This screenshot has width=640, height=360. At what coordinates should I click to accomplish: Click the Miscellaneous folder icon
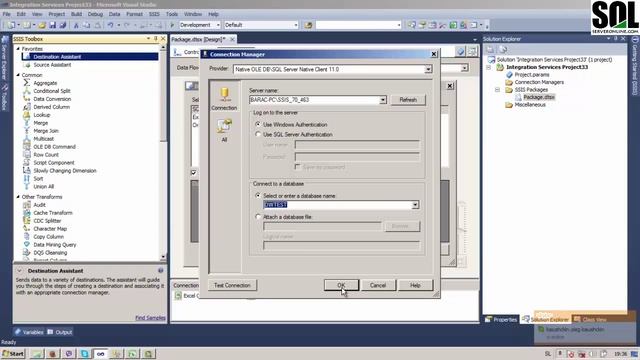[x=509, y=105]
